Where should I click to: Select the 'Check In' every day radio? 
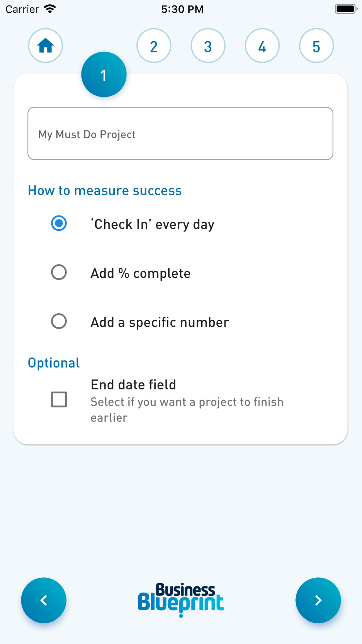point(59,223)
